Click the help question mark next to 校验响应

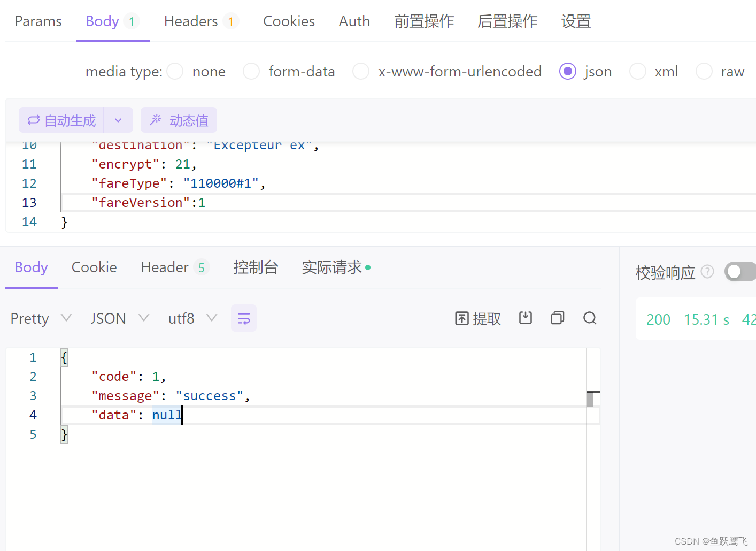(707, 272)
